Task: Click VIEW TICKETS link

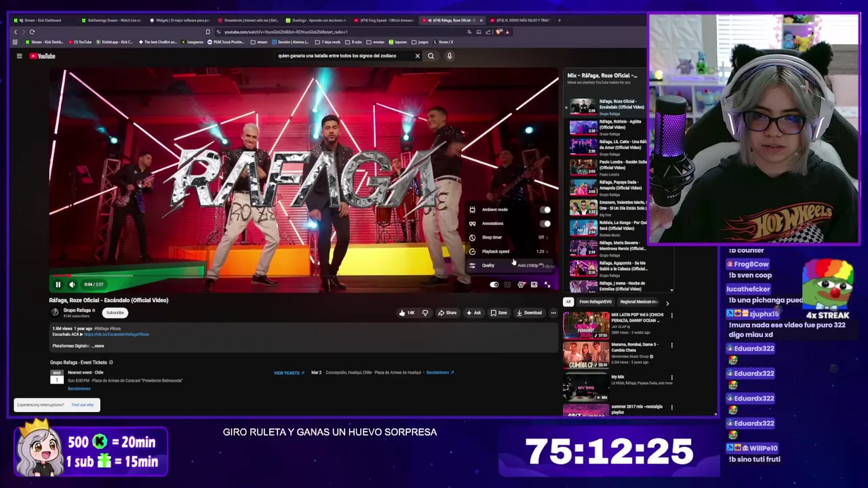Action: pyautogui.click(x=289, y=373)
